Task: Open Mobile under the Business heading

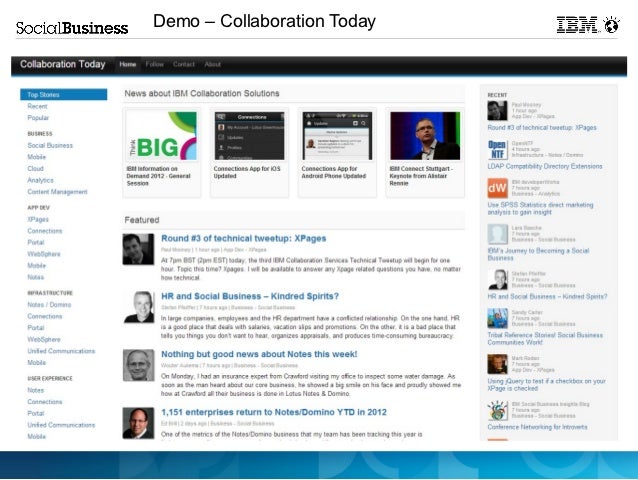Action: [37, 157]
